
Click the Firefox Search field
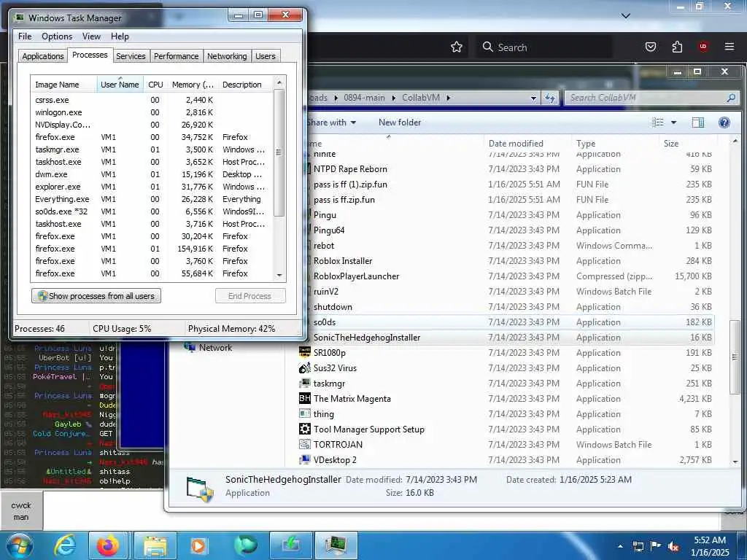coord(544,47)
